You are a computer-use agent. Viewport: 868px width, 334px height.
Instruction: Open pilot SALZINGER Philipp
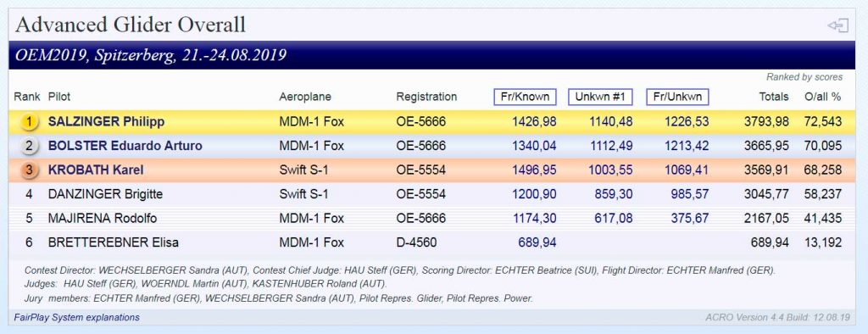tap(106, 122)
